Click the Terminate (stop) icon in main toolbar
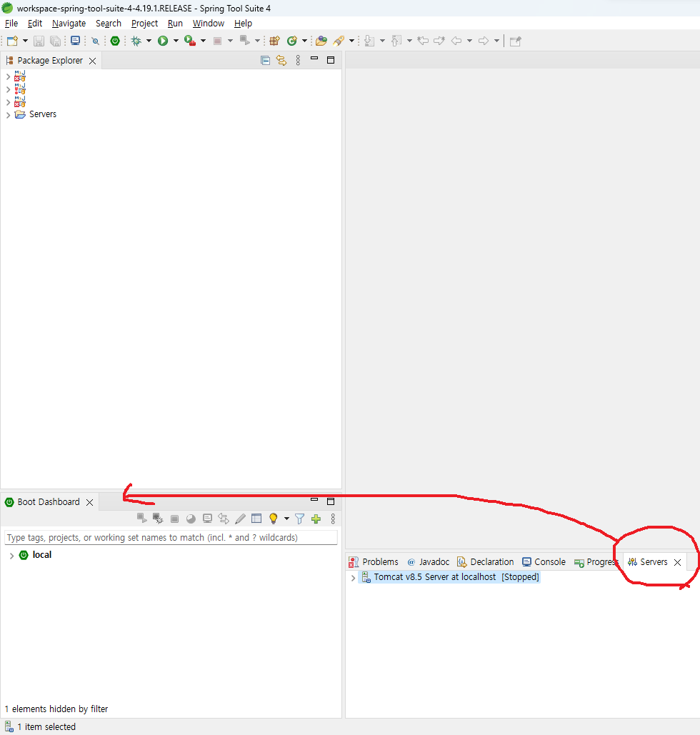700x735 pixels. click(218, 41)
